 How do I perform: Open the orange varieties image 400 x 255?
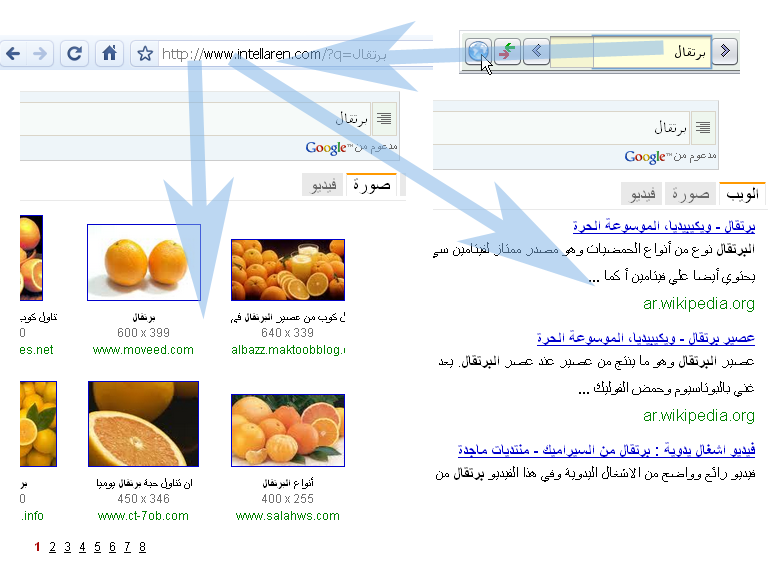(288, 430)
